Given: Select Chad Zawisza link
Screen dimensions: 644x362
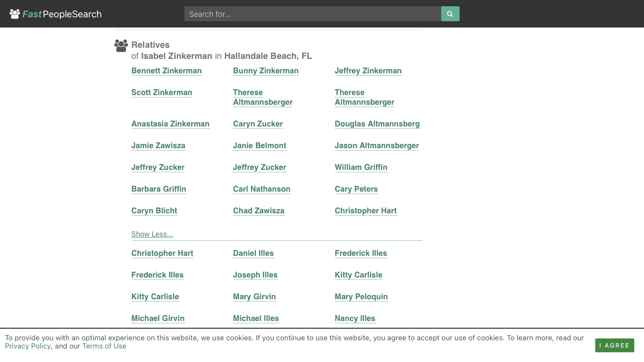Looking at the screenshot, I should [259, 211].
